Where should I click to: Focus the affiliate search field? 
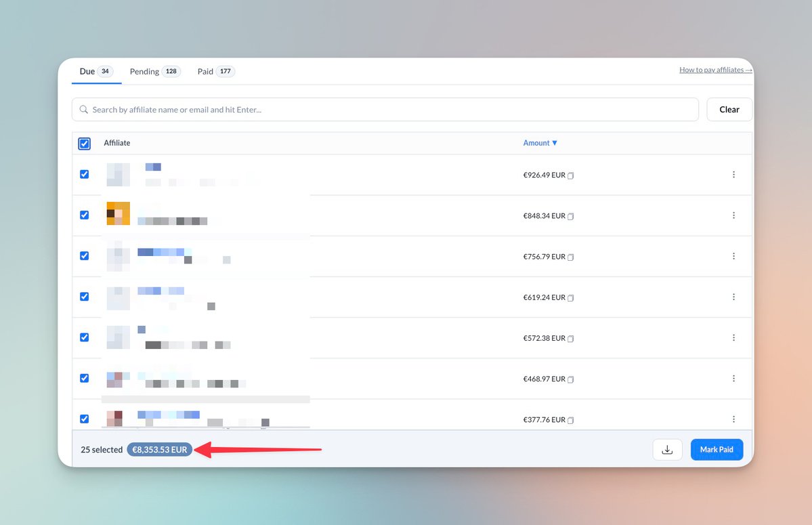coord(385,109)
